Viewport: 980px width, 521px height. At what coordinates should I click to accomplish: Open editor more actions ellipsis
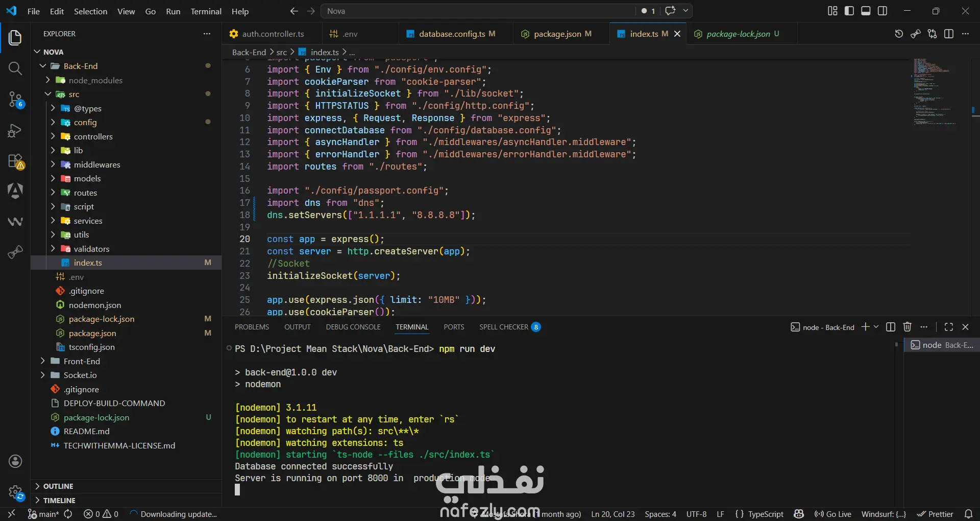point(965,34)
